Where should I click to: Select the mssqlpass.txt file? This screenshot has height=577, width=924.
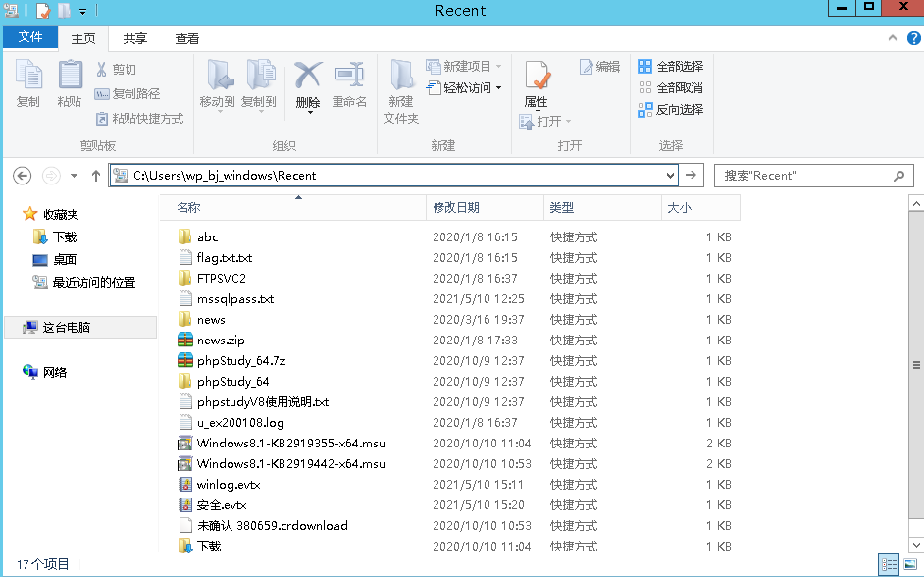[x=235, y=299]
